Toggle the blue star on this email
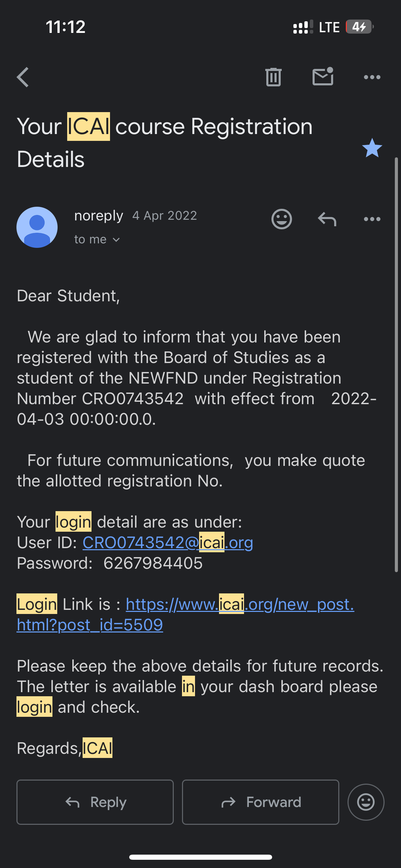The image size is (401, 868). 372,148
